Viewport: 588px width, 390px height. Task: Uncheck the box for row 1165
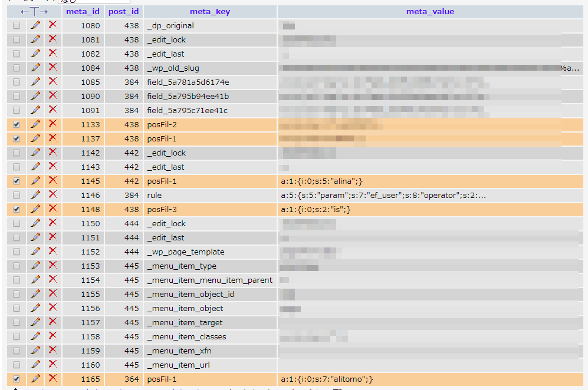click(x=17, y=379)
